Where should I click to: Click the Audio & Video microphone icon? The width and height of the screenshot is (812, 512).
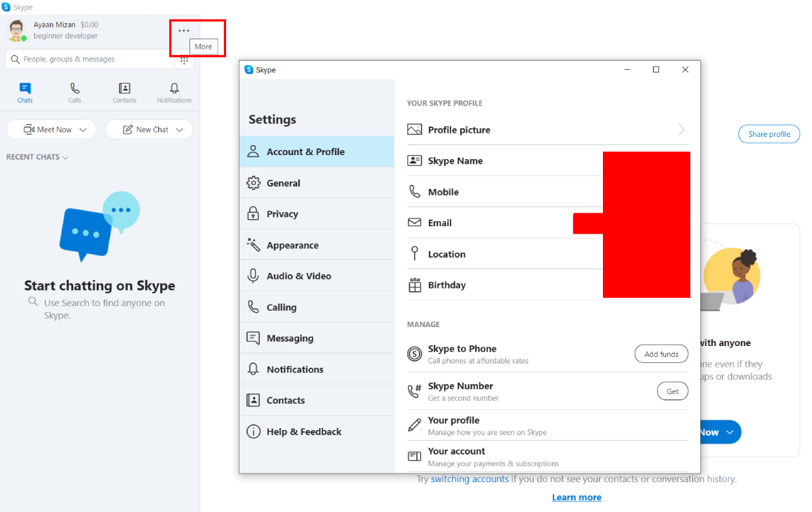coord(253,276)
